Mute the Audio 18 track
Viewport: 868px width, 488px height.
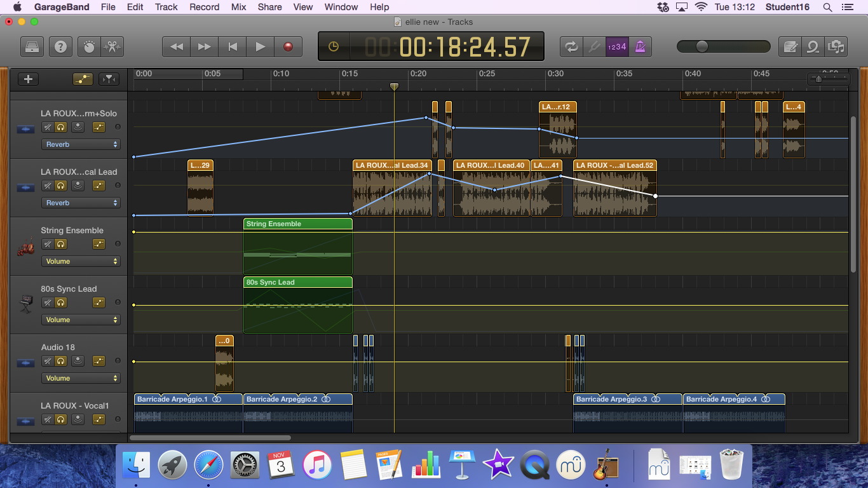tap(47, 361)
